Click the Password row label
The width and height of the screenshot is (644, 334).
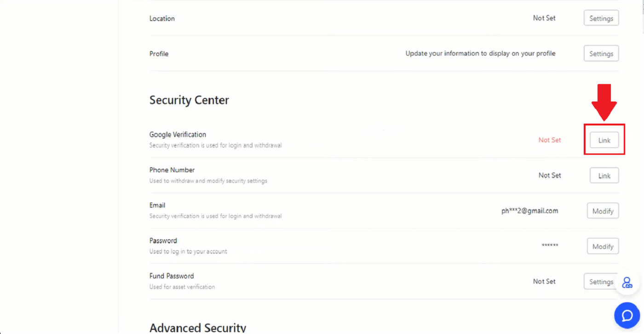[163, 241]
